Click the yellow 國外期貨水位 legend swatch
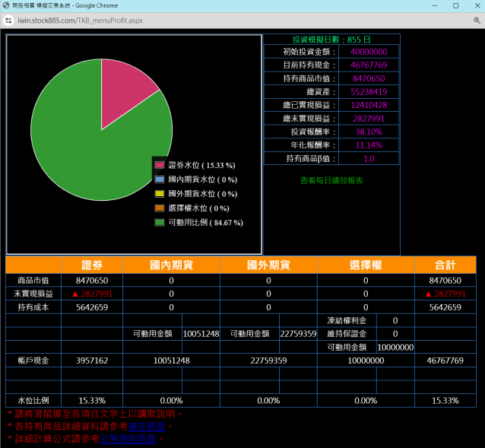This screenshot has width=485, height=448. (x=160, y=194)
